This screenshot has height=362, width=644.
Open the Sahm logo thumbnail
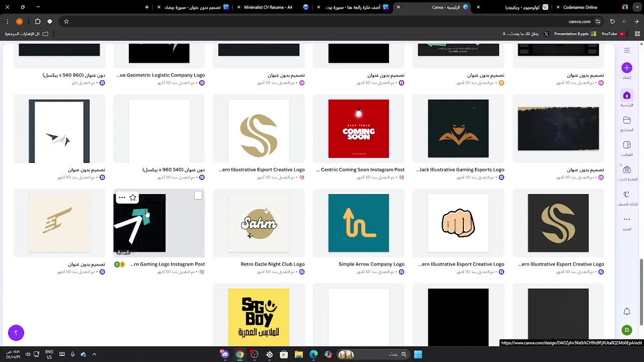[259, 223]
